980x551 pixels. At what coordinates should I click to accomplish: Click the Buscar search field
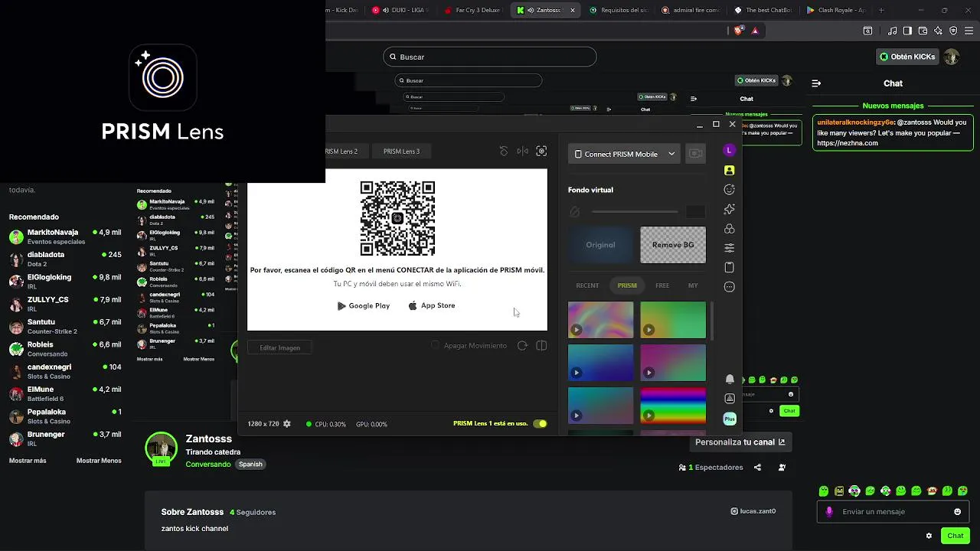(x=490, y=57)
